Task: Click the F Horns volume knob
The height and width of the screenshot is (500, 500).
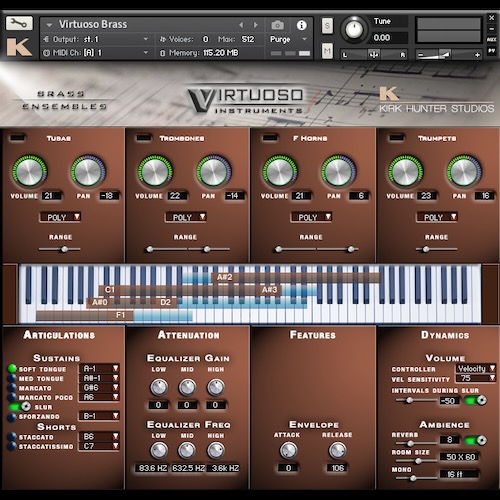Action: [x=280, y=171]
